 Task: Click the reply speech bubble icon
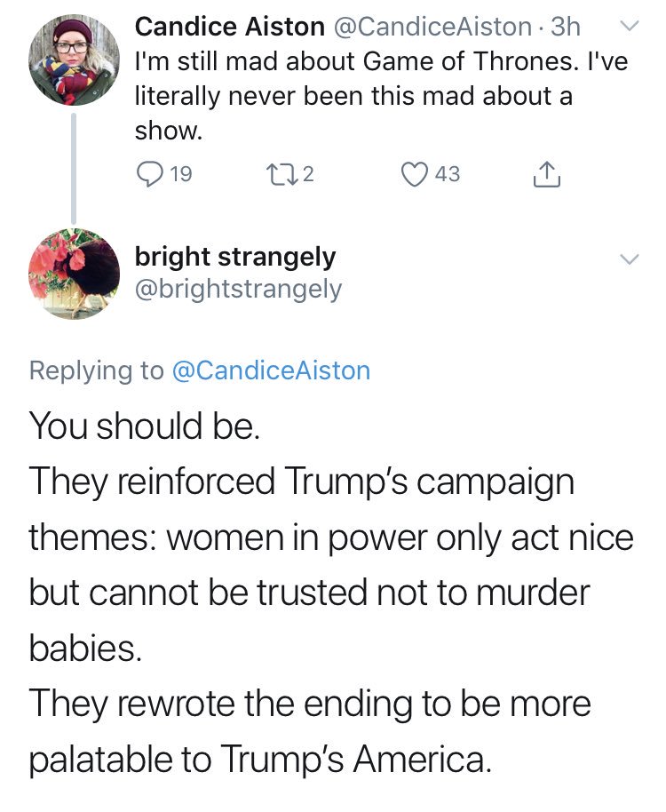point(149,174)
